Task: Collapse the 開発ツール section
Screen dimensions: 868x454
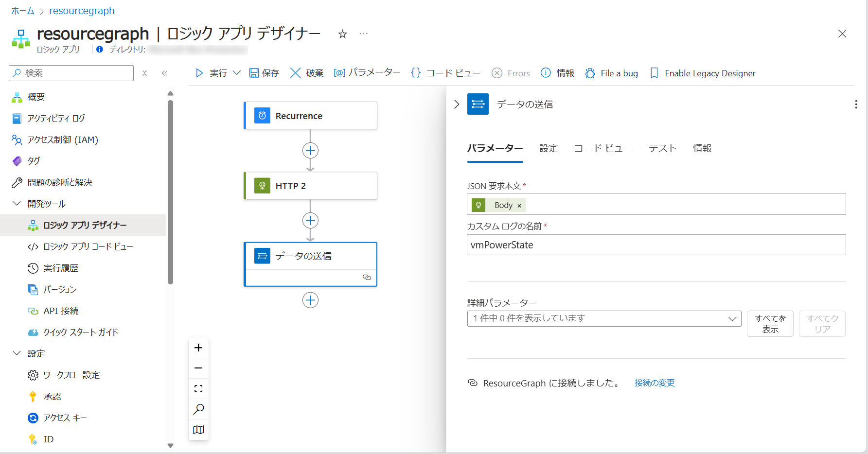Action: coord(17,204)
